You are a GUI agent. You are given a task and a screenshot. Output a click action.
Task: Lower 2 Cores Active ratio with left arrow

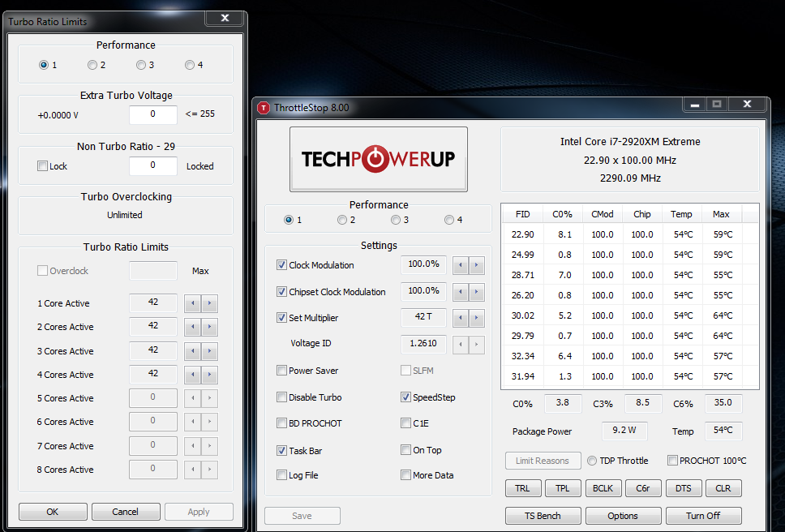193,327
